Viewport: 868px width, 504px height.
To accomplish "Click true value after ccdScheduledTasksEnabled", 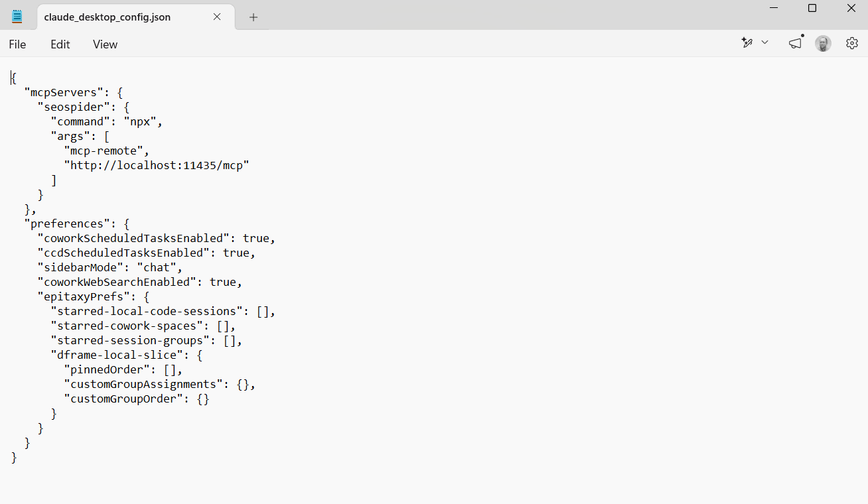I will [x=236, y=253].
